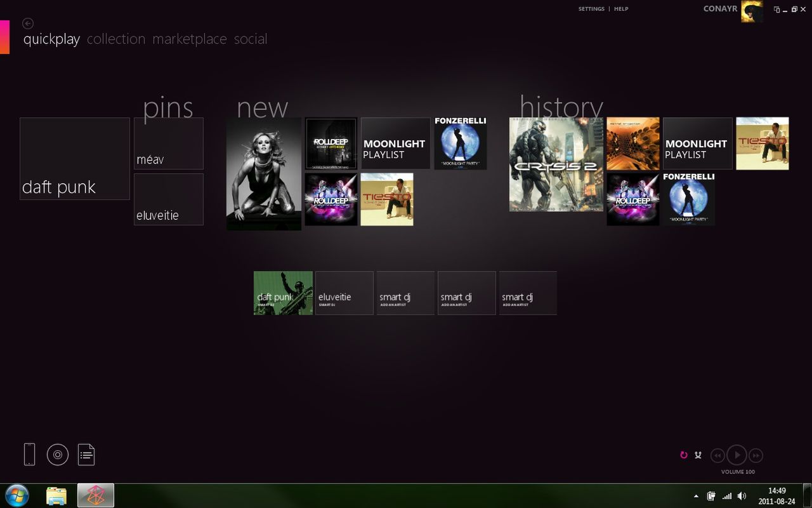Click the network signal tray icon
The image size is (812, 508).
[x=727, y=496]
